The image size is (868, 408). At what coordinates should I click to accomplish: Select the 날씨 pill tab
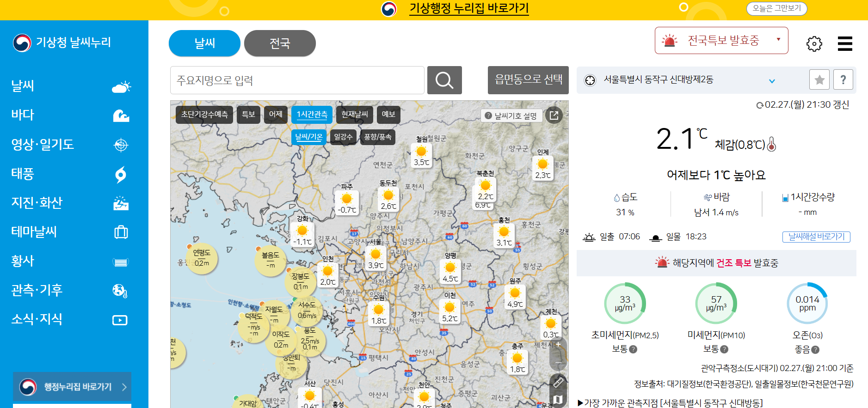coord(205,43)
